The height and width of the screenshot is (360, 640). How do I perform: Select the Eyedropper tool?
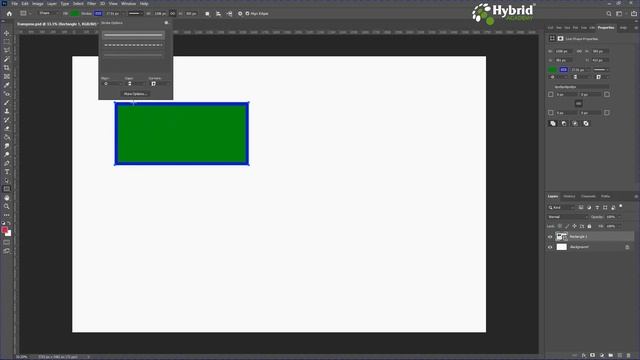coord(7,85)
